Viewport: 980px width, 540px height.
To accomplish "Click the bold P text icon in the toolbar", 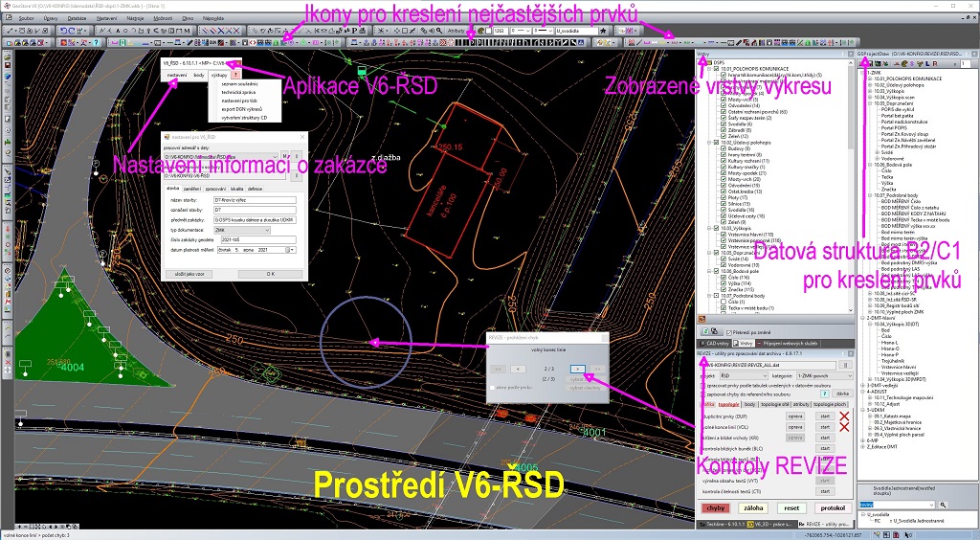I will click(x=354, y=31).
